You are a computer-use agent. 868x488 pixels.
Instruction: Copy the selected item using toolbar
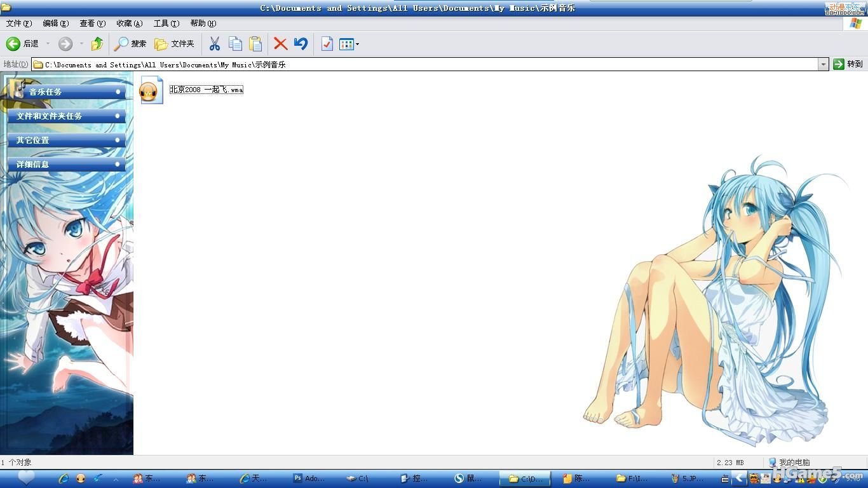click(x=235, y=44)
